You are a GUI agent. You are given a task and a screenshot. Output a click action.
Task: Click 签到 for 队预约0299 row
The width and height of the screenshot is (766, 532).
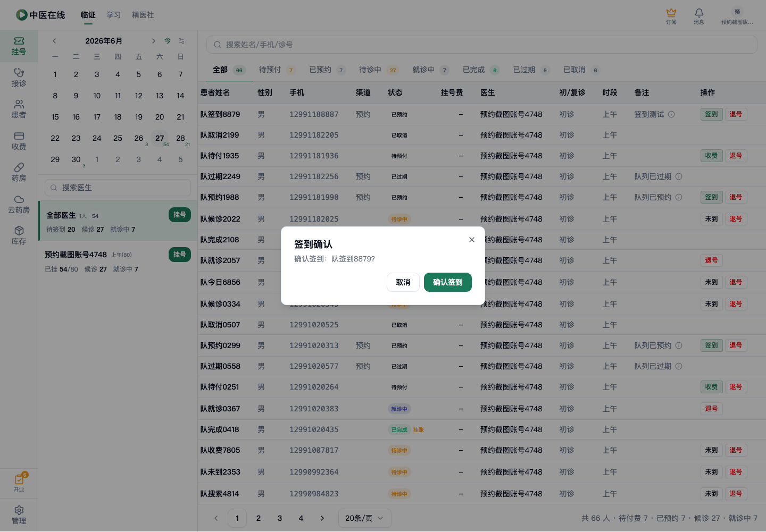[711, 345]
